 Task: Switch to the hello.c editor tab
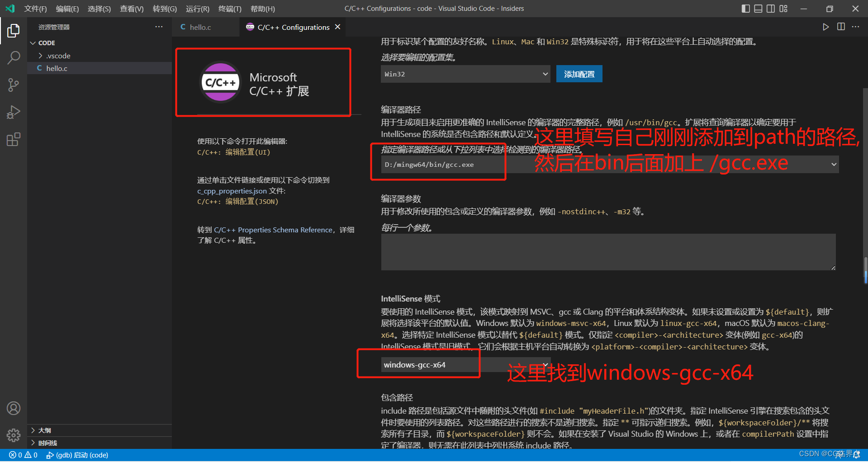[206, 27]
